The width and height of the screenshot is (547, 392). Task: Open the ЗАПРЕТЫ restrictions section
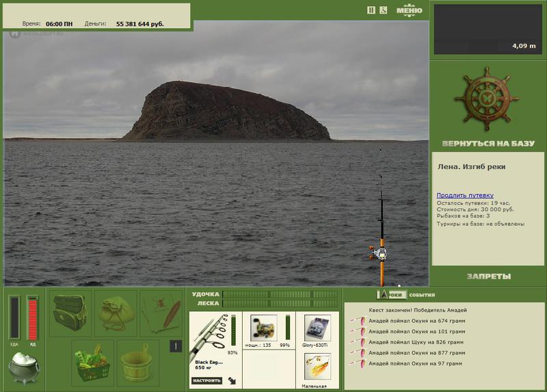[489, 276]
